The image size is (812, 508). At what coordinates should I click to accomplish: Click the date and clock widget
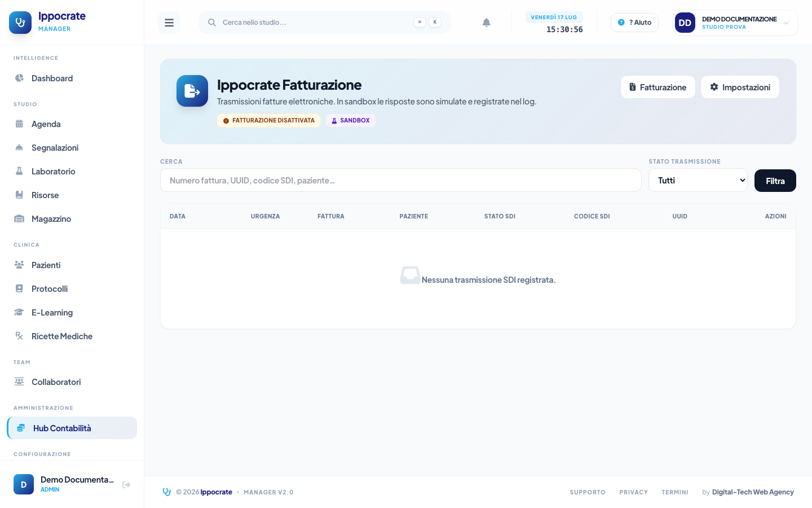pos(554,23)
